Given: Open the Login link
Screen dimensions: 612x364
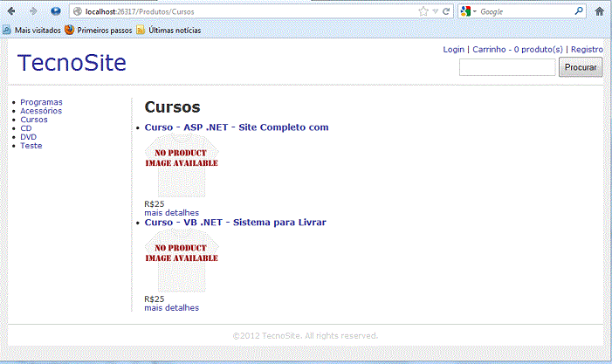Looking at the screenshot, I should [x=453, y=50].
